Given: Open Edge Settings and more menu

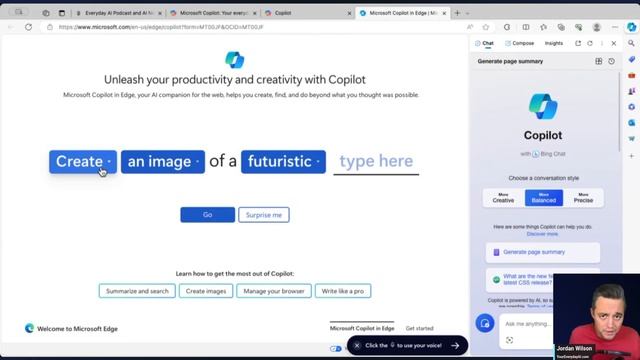Looking at the screenshot, I should click(x=615, y=27).
